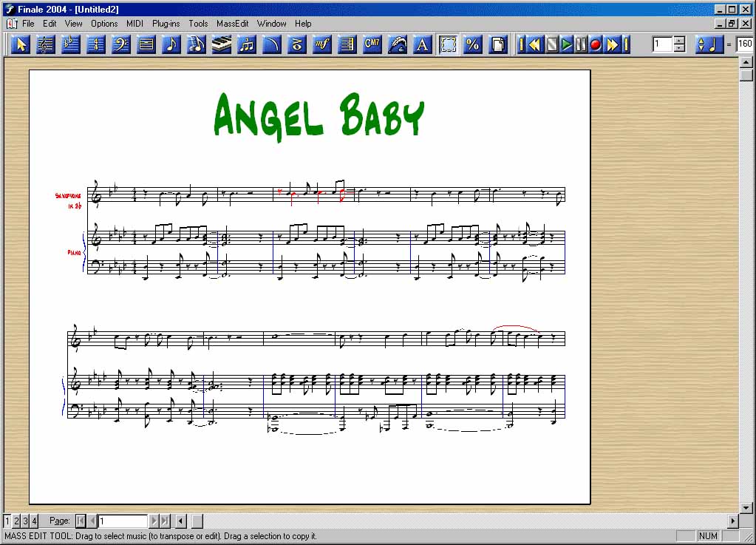Open the File menu
Screen dimensions: 756x545
click(28, 23)
